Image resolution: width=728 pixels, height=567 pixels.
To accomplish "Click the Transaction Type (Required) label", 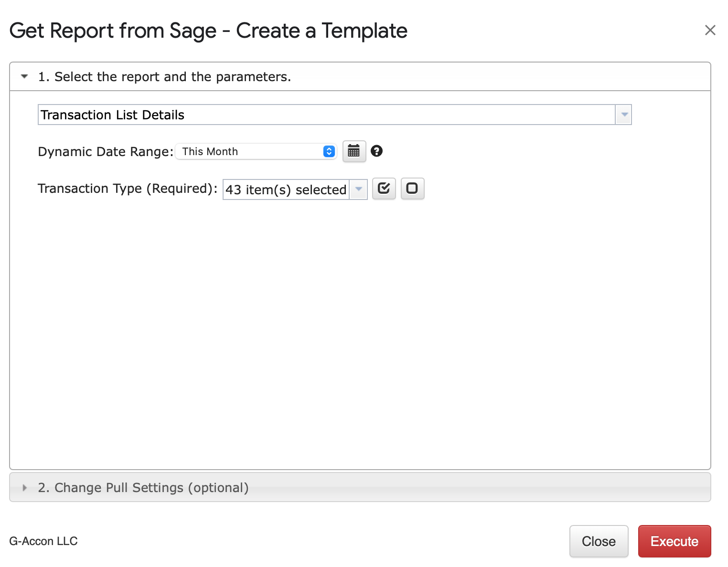I will coord(128,189).
